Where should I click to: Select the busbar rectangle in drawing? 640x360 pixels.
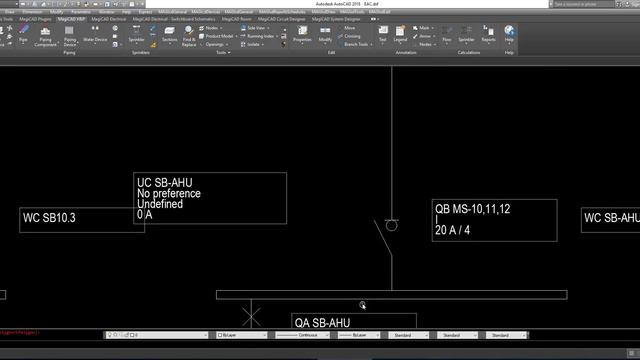[x=391, y=295]
